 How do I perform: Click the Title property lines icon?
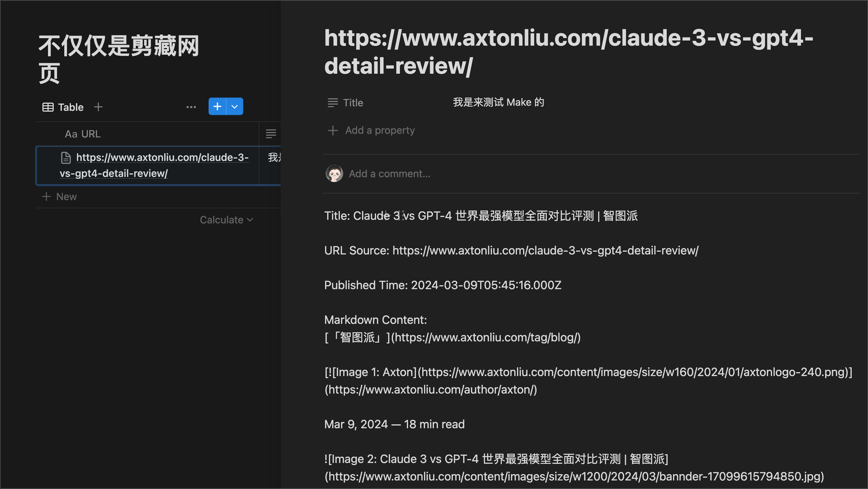(333, 103)
